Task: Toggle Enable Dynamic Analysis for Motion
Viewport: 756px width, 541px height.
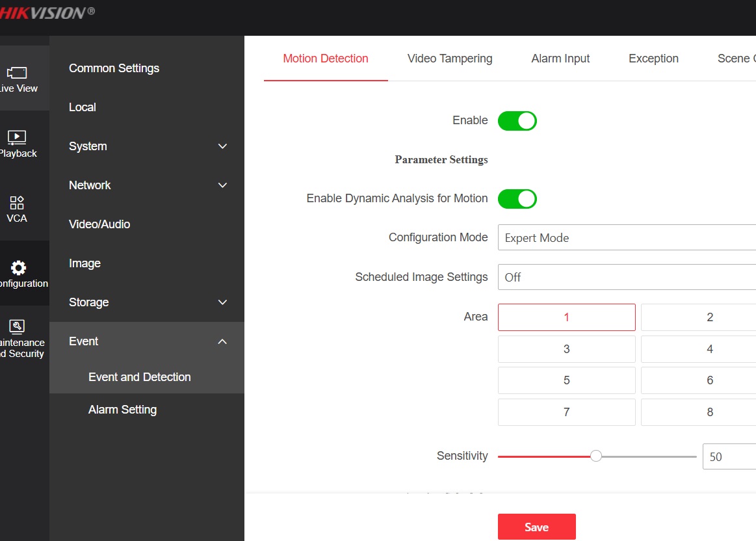Action: (517, 199)
